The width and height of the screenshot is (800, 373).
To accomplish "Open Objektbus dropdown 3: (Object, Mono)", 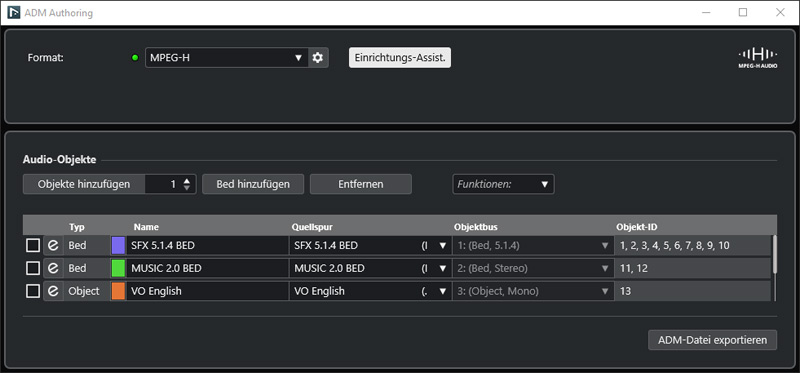I will [x=533, y=291].
